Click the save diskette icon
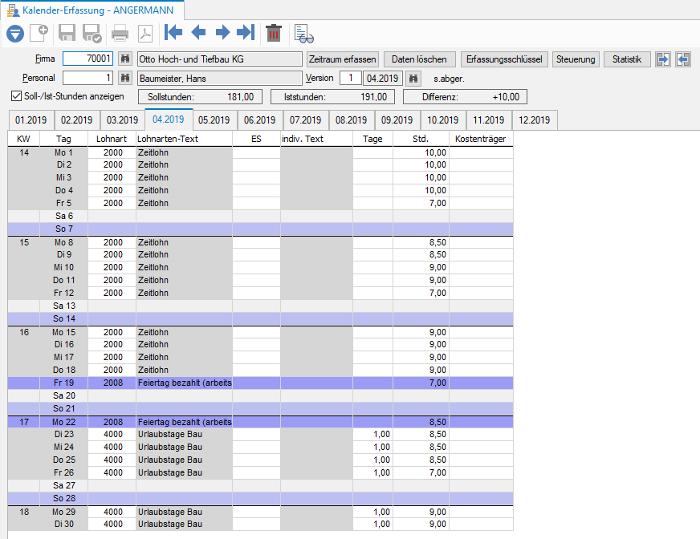Screen dimensions: 700x539 tap(67, 33)
